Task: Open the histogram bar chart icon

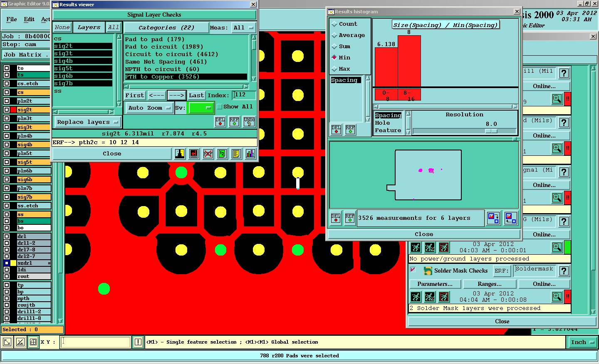Action: click(x=250, y=154)
